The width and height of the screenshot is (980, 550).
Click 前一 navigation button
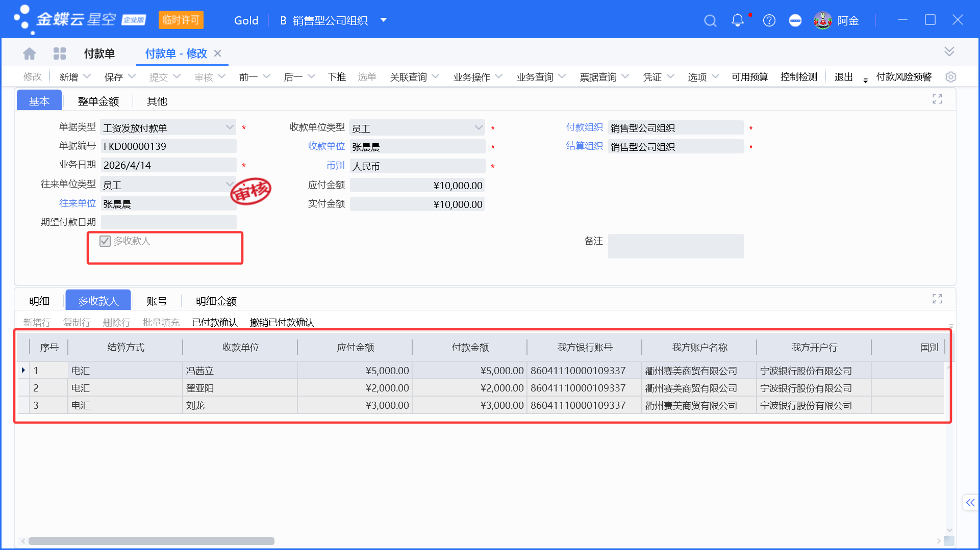click(x=248, y=77)
